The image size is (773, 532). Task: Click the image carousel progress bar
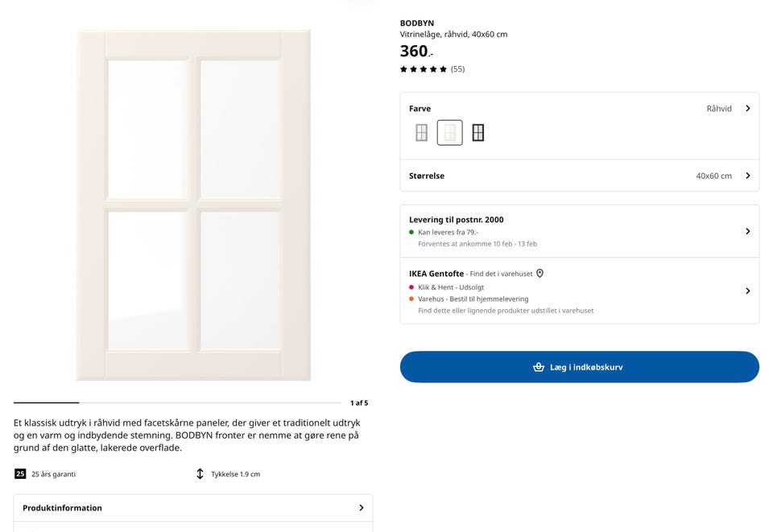coord(46,402)
